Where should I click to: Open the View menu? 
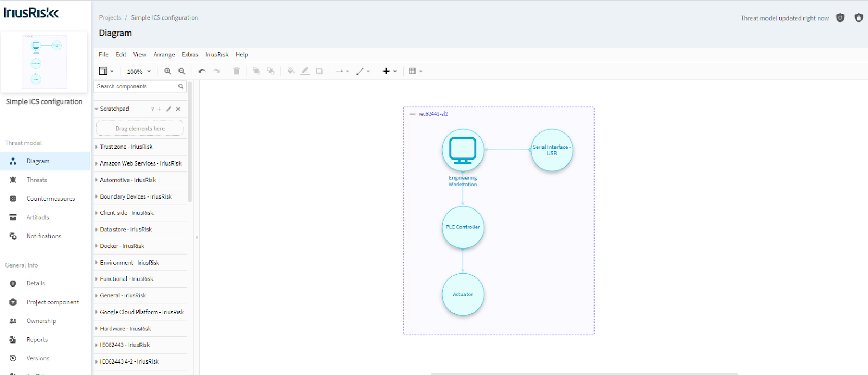(140, 54)
